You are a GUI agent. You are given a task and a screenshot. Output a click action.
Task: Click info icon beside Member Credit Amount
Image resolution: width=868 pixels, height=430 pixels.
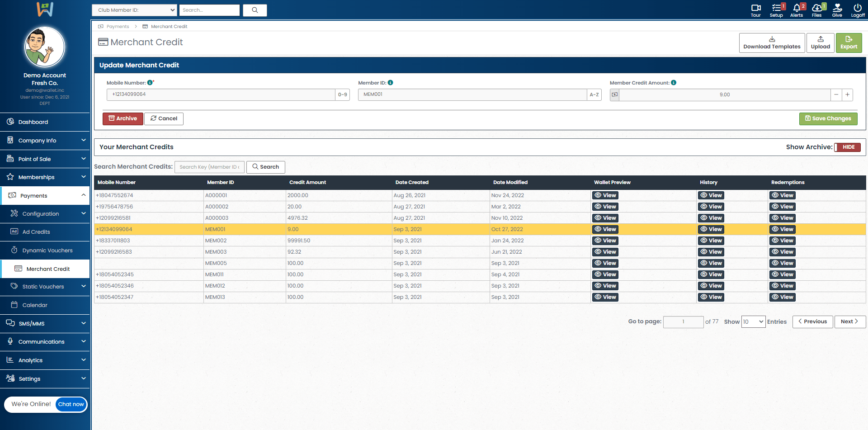tap(674, 83)
